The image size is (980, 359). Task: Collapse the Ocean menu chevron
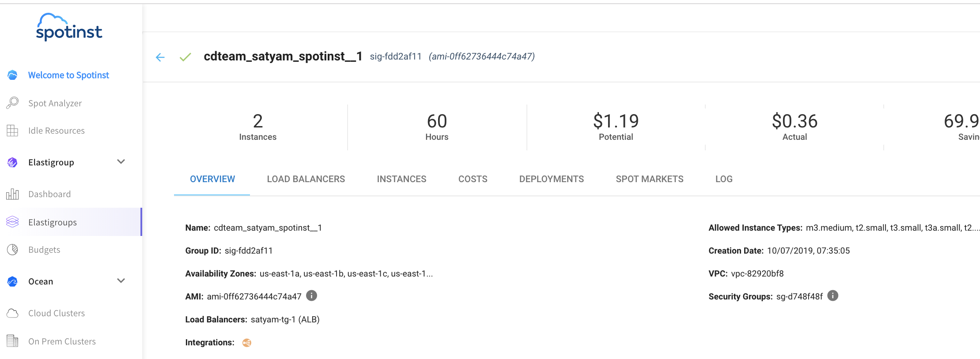coord(121,281)
